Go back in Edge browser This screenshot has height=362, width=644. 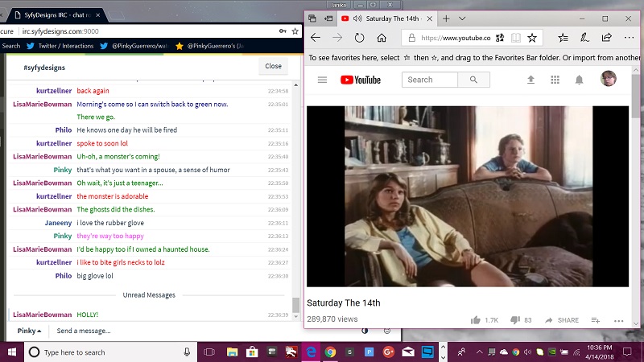(316, 38)
